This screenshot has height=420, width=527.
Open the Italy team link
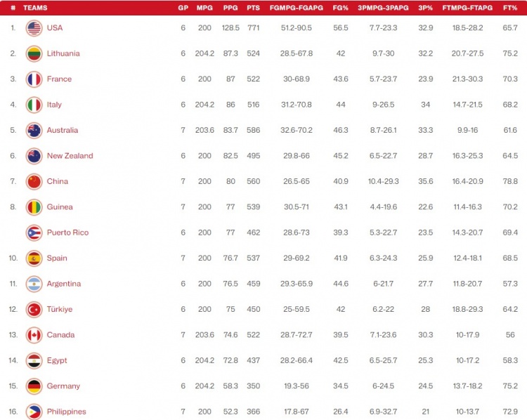(x=54, y=105)
